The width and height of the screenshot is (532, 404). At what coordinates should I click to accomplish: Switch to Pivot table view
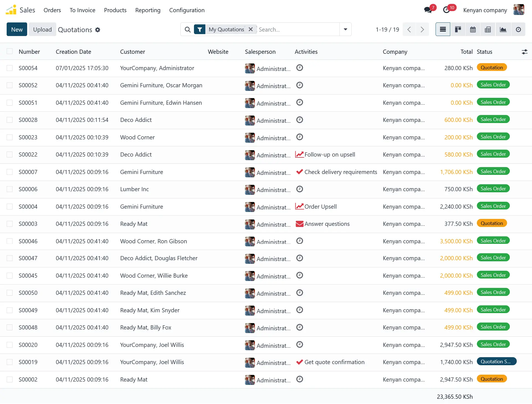(488, 29)
